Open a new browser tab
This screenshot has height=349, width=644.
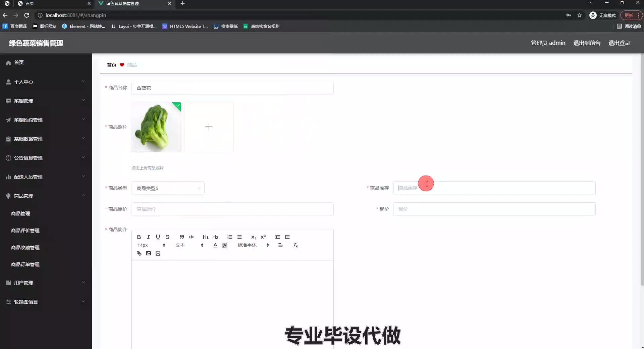(182, 3)
